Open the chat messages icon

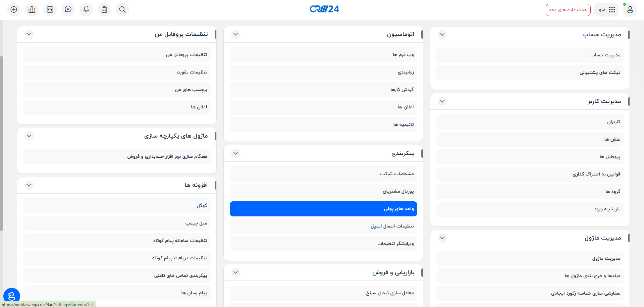point(68,9)
